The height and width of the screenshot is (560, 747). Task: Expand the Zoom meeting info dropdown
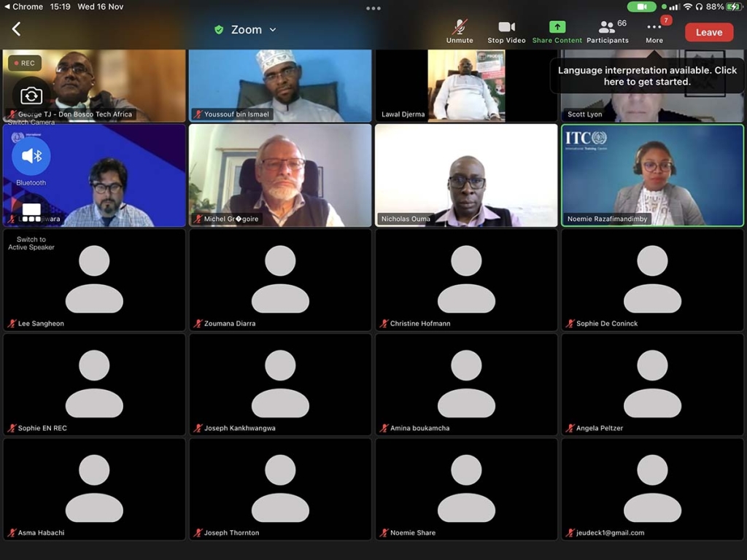point(273,30)
